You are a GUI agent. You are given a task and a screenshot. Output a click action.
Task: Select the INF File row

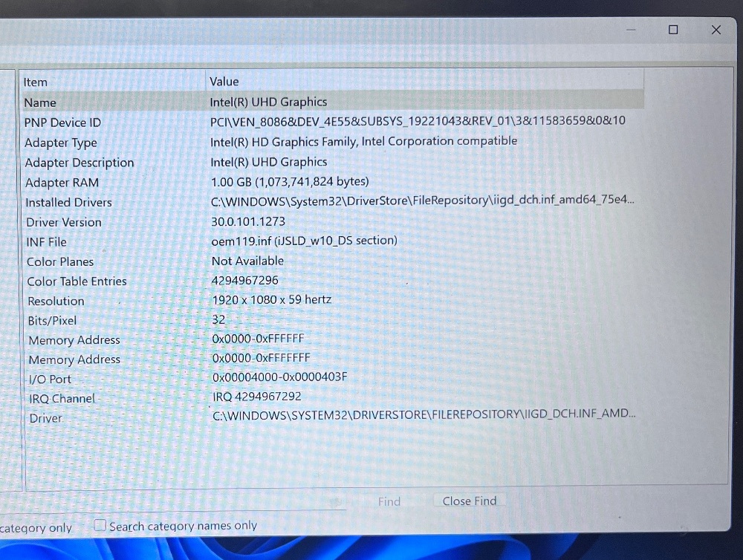pyautogui.click(x=333, y=241)
